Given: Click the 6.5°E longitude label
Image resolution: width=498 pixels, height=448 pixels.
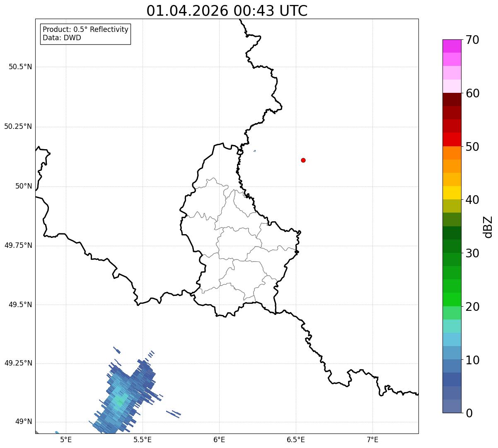Looking at the screenshot, I should point(296,439).
